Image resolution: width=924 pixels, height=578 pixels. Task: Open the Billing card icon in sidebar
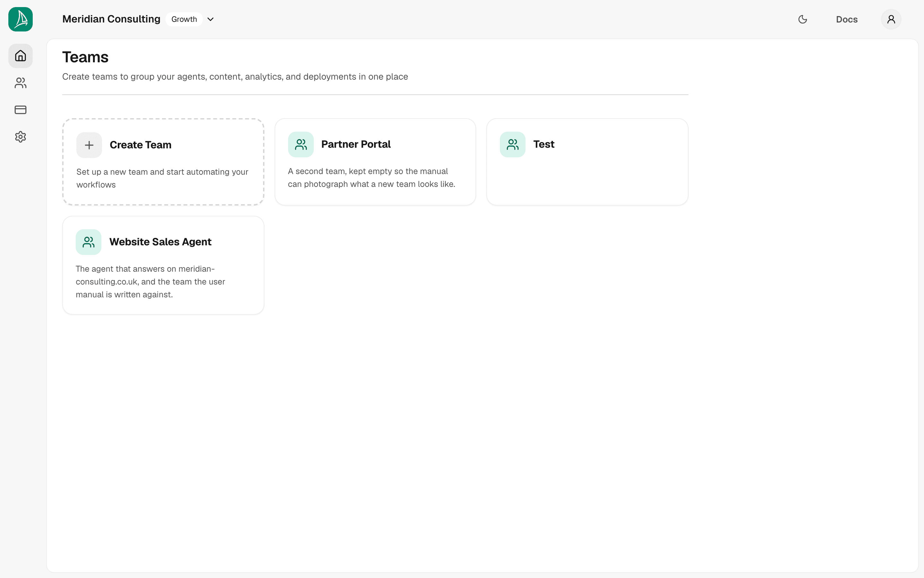(21, 110)
